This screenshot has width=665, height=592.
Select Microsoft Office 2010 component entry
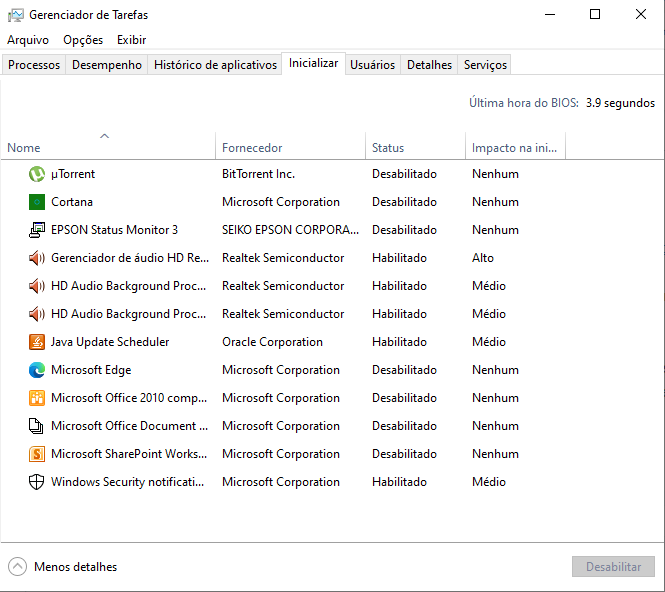pyautogui.click(x=129, y=398)
